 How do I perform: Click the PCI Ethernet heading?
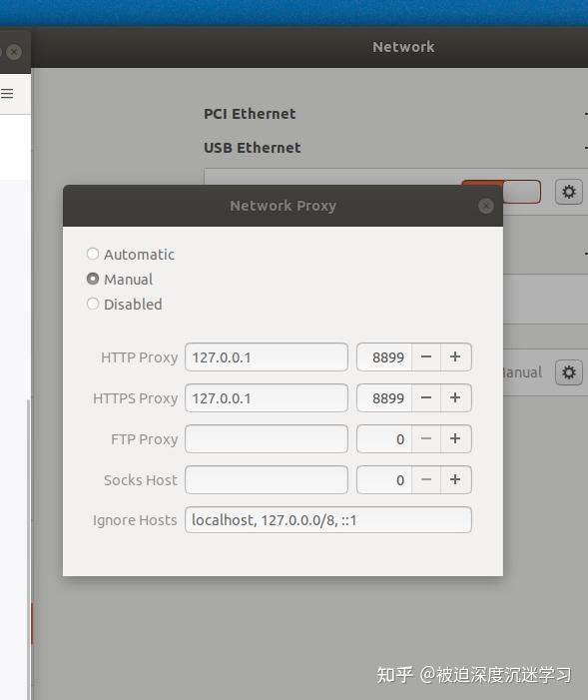[250, 114]
